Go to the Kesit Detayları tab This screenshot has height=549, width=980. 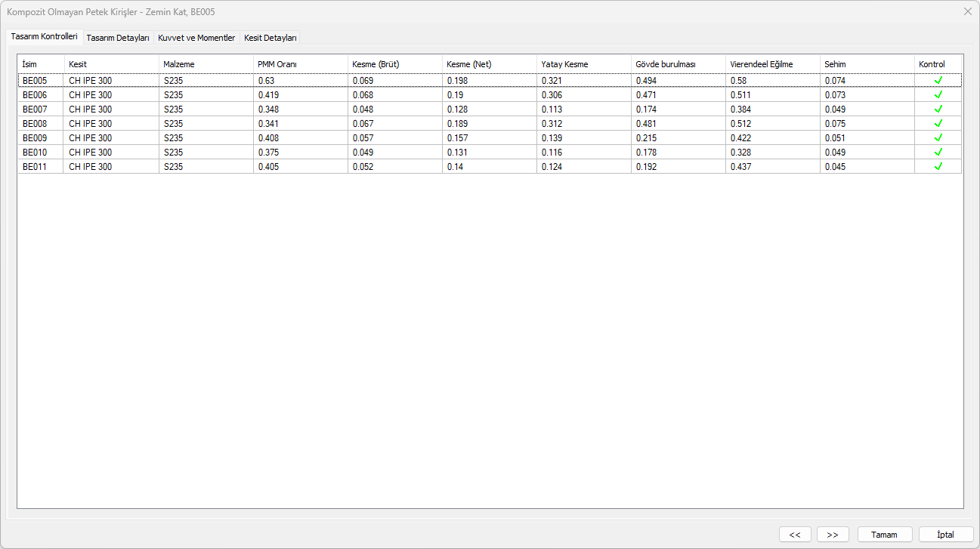click(271, 37)
